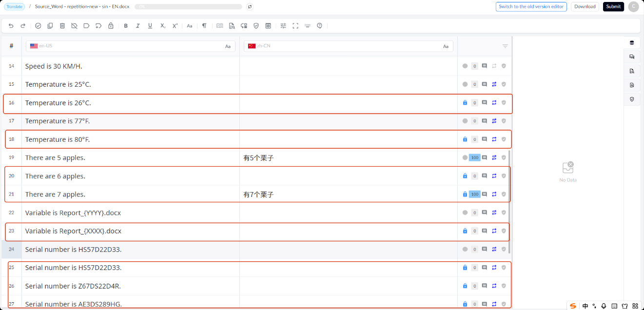Confirm segment using the checkmark circle icon
644x310 pixels.
click(38, 26)
